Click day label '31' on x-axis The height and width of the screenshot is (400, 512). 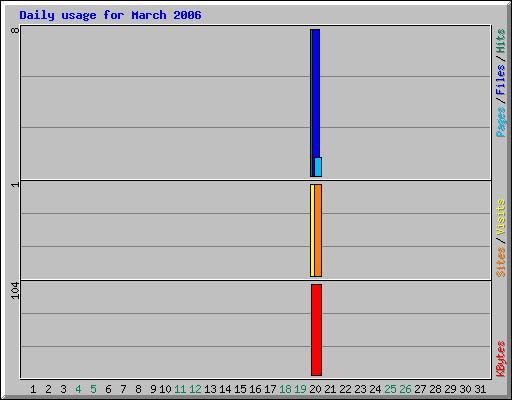click(x=480, y=389)
